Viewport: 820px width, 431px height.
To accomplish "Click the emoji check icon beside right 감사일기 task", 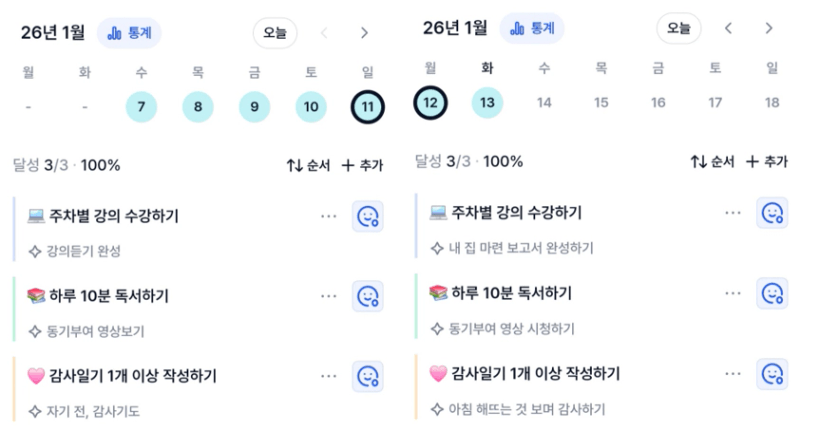I will tap(772, 373).
